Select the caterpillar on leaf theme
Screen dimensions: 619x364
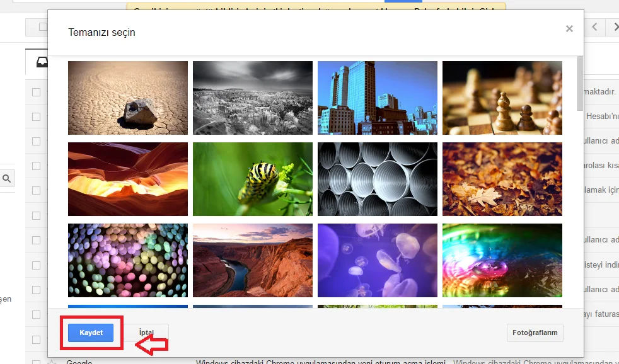253,179
